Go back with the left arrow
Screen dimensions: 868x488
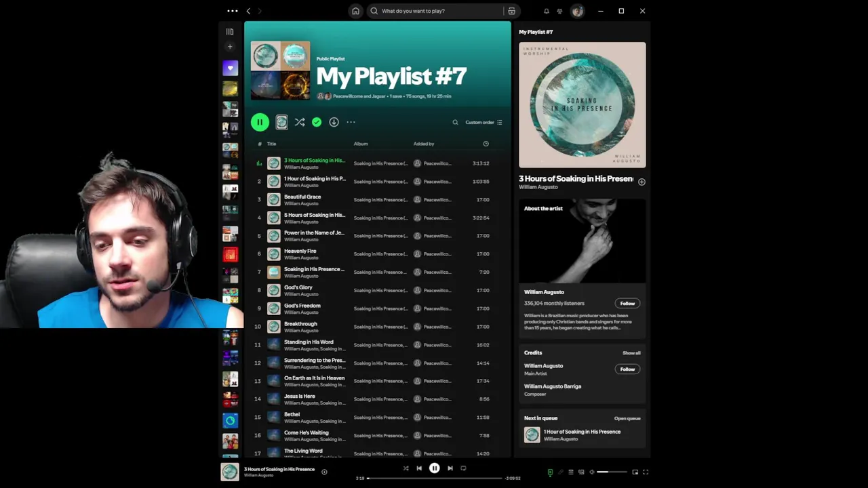[248, 11]
